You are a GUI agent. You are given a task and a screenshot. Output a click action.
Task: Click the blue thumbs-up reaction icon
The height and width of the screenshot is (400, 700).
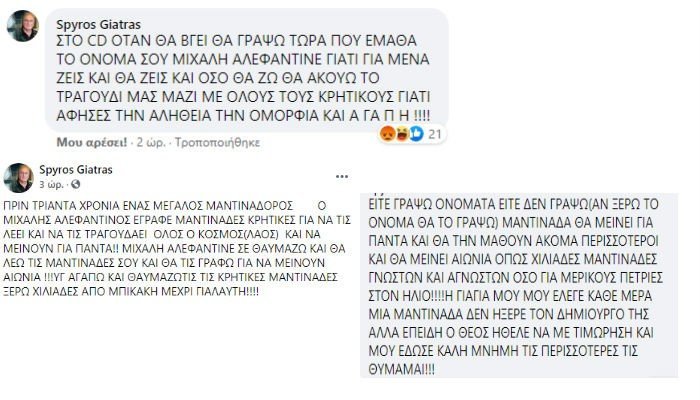(416, 133)
